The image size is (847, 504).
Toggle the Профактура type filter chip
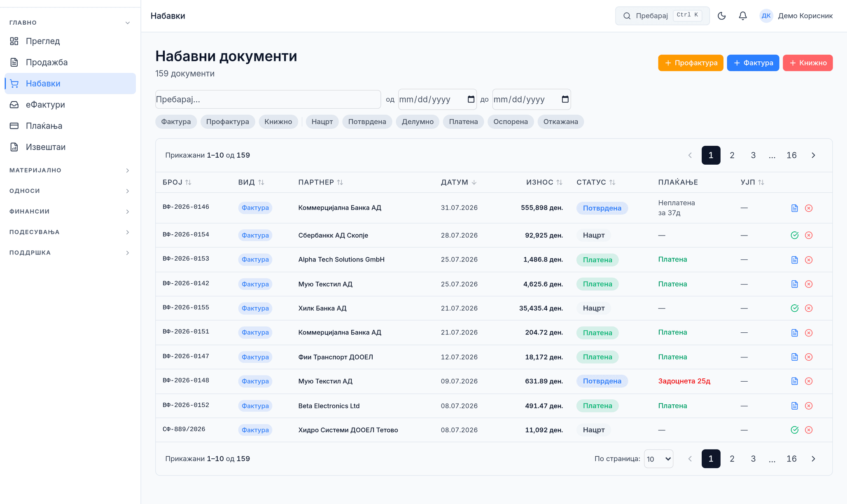tap(227, 121)
